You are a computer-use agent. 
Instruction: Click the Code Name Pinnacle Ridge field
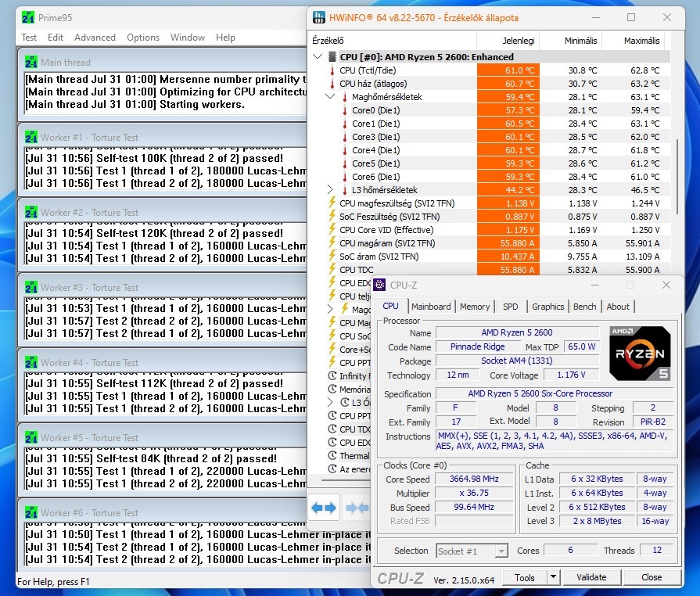click(478, 347)
